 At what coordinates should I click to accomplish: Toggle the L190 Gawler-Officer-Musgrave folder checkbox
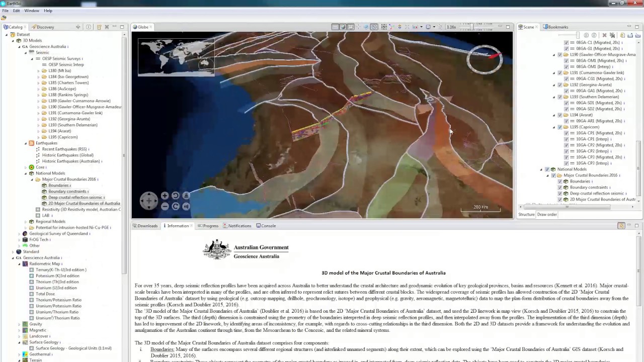pyautogui.click(x=560, y=55)
